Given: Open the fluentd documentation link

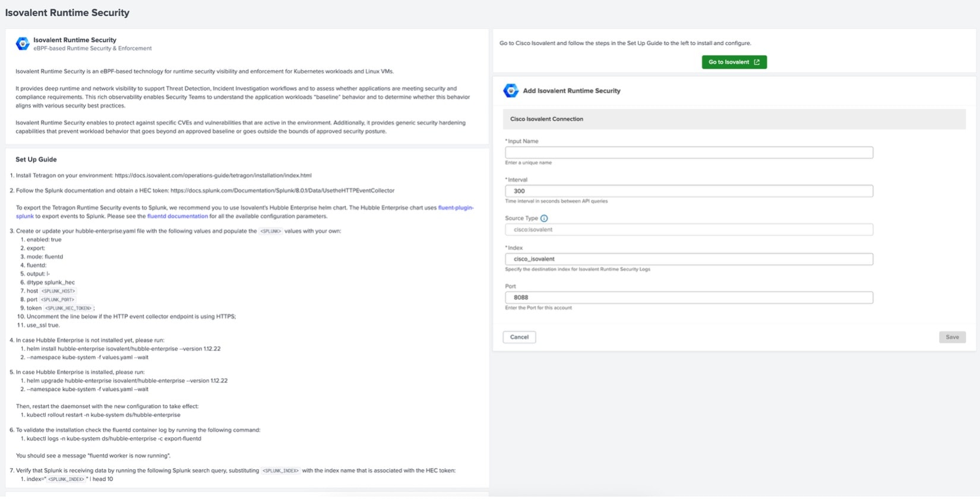Looking at the screenshot, I should [177, 216].
